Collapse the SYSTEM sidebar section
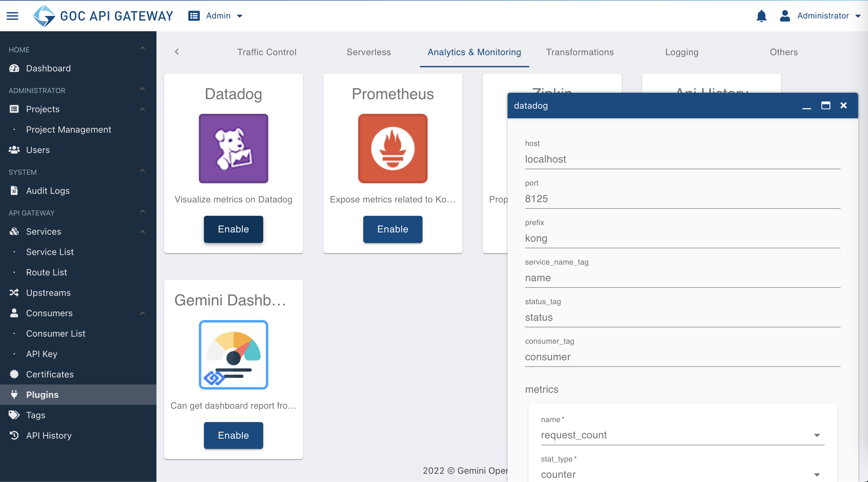This screenshot has height=482, width=868. 142,171
